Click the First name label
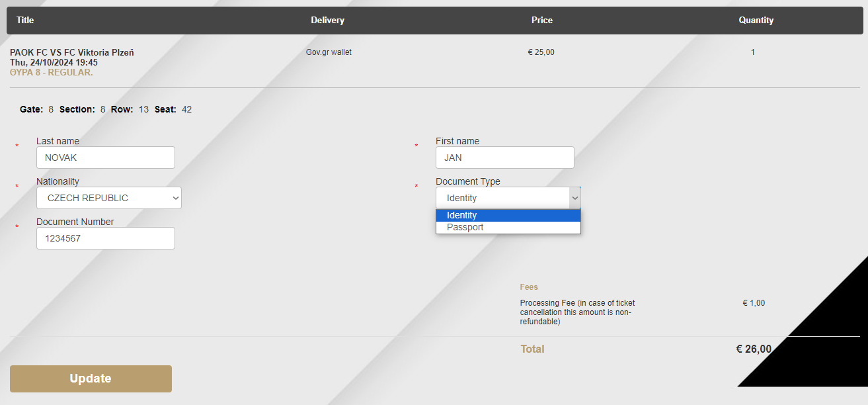 pos(457,141)
